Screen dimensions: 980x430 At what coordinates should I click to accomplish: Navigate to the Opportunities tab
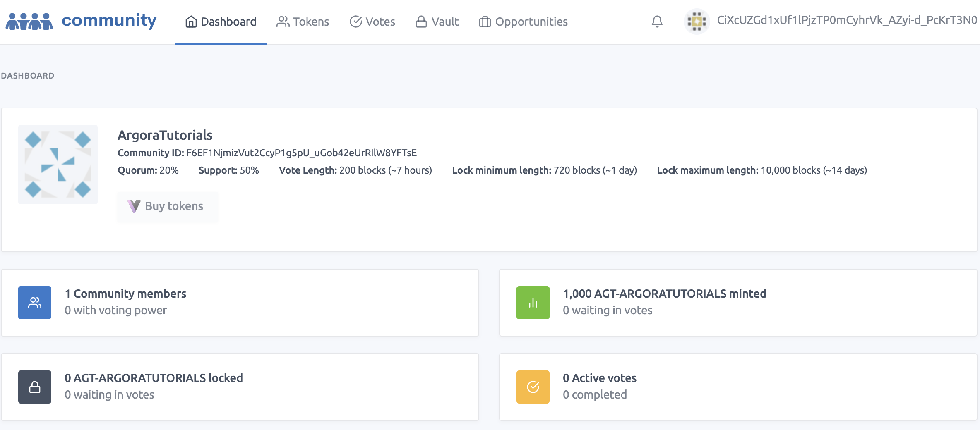(523, 21)
